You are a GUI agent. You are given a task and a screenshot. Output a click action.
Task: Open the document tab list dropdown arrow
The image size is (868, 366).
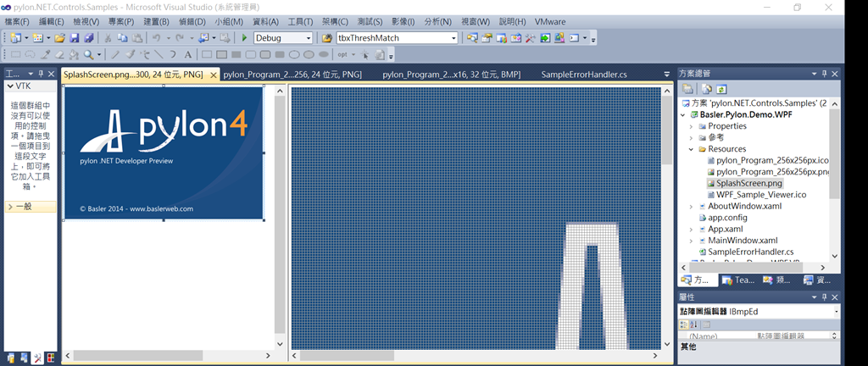(x=666, y=74)
